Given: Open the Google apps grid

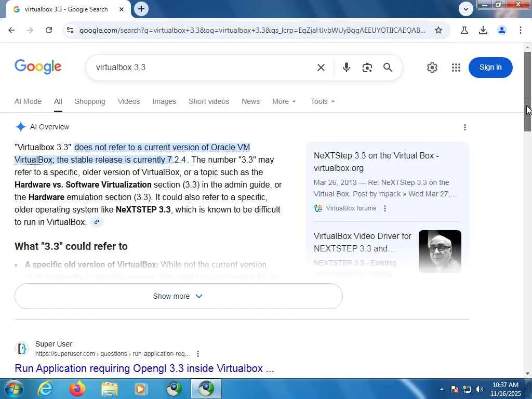Looking at the screenshot, I should 456,68.
